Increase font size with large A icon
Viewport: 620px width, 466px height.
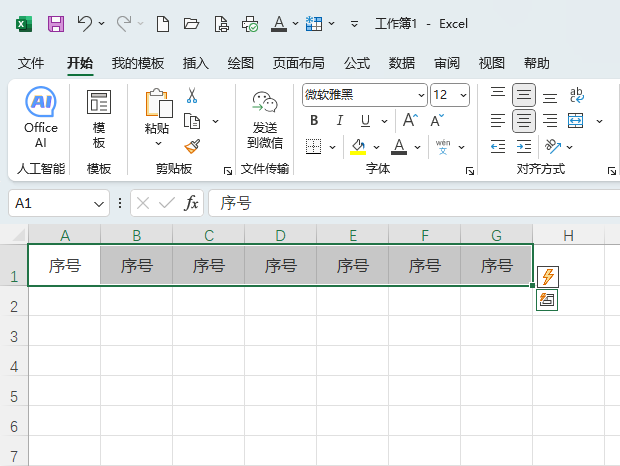[410, 120]
